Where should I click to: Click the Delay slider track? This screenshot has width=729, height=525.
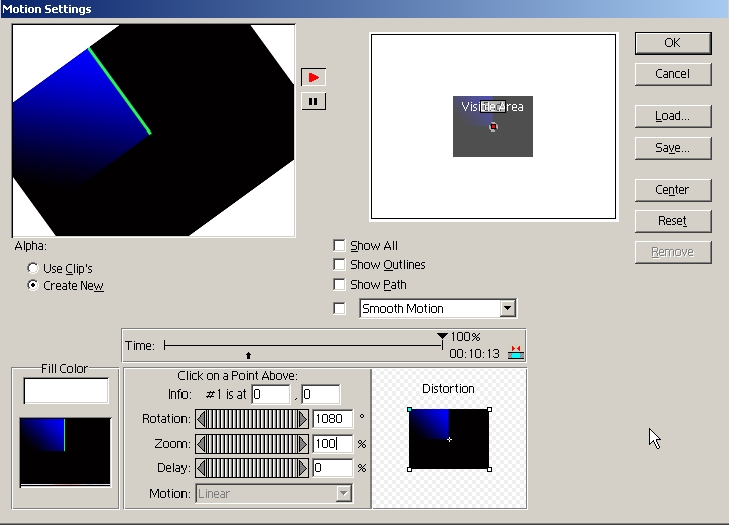click(x=252, y=468)
